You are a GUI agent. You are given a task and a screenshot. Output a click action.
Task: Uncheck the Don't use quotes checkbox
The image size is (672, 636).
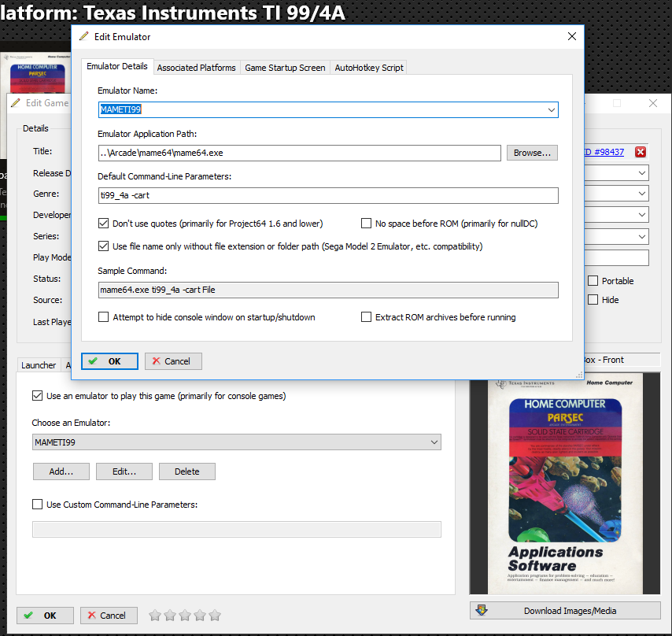click(x=104, y=224)
